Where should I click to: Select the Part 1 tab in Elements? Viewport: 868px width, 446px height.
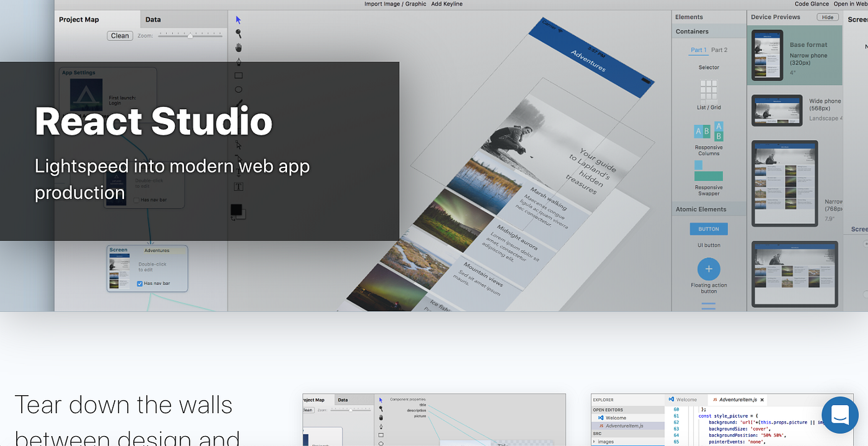pos(697,50)
